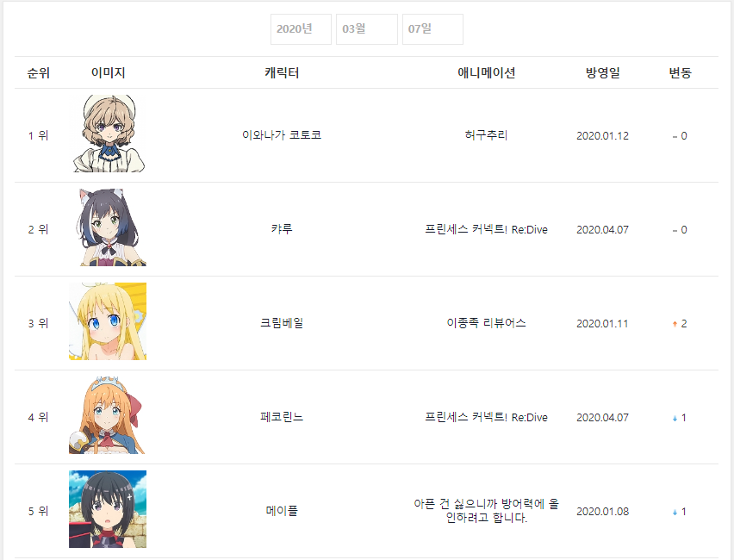734x560 pixels.
Task: Open the 이와나가 코토코 character name link
Action: [x=282, y=135]
